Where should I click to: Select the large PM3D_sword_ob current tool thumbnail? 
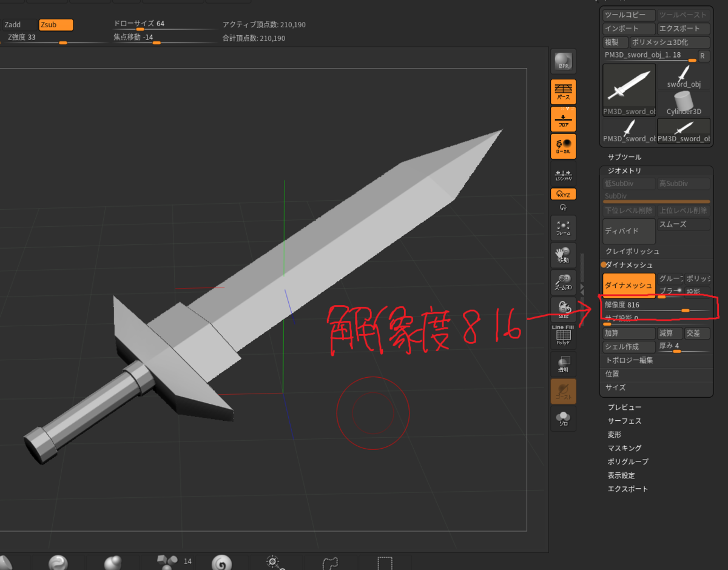point(629,89)
